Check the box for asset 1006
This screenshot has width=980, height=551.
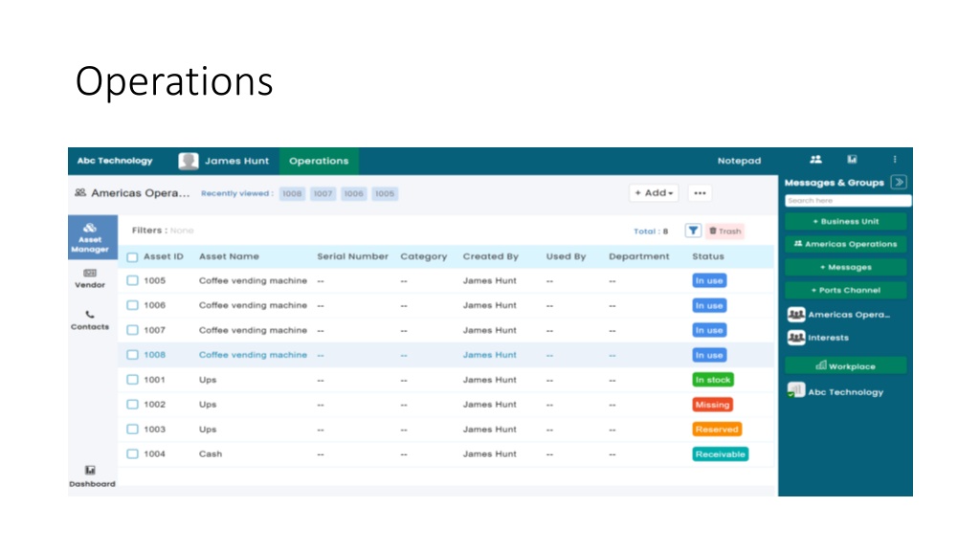pos(132,305)
